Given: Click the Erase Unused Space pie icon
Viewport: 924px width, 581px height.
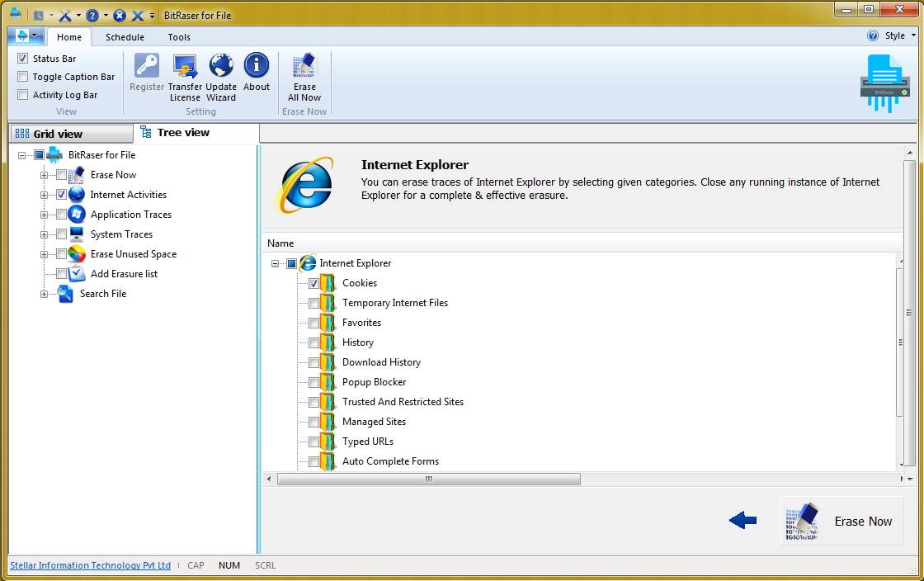Looking at the screenshot, I should coord(77,254).
